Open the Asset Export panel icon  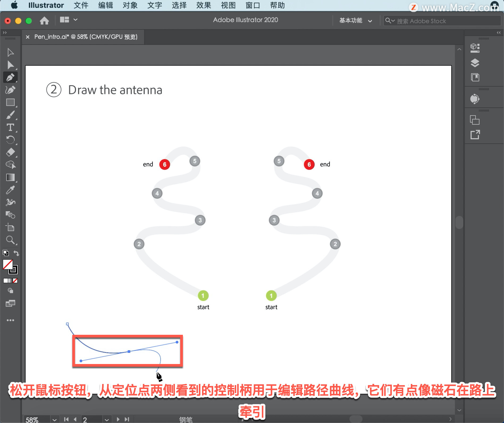coord(475,135)
